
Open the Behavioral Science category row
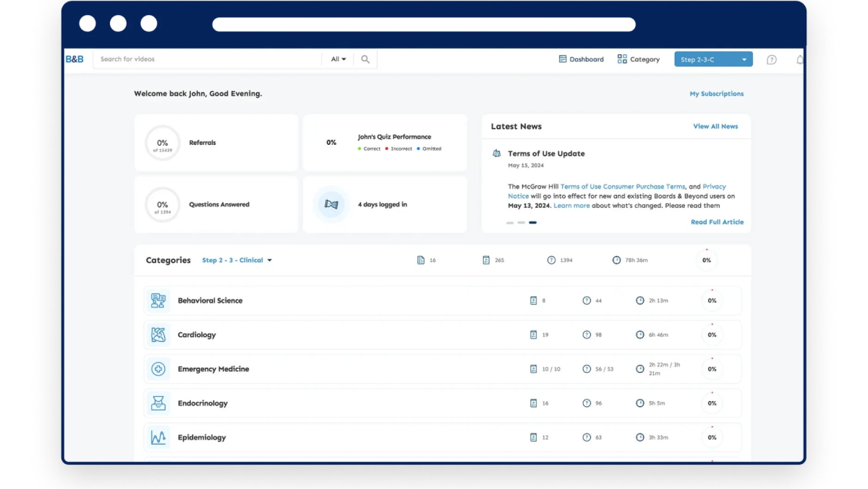(x=443, y=301)
